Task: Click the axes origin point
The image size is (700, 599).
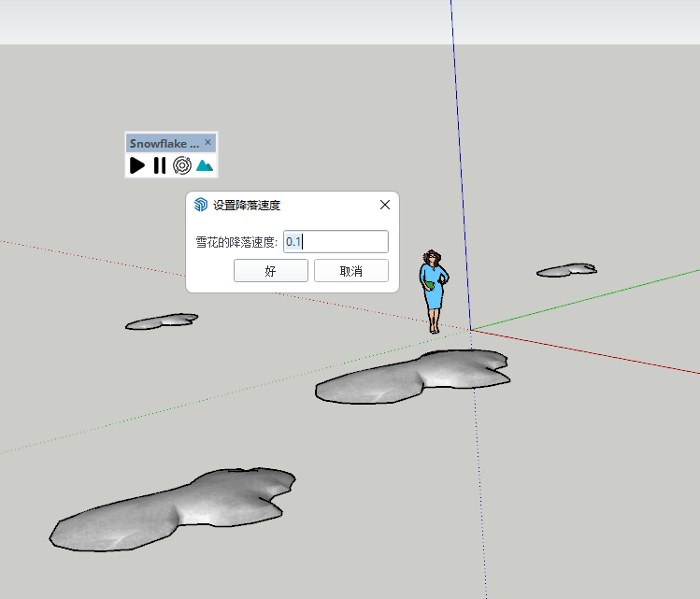Action: (470, 329)
